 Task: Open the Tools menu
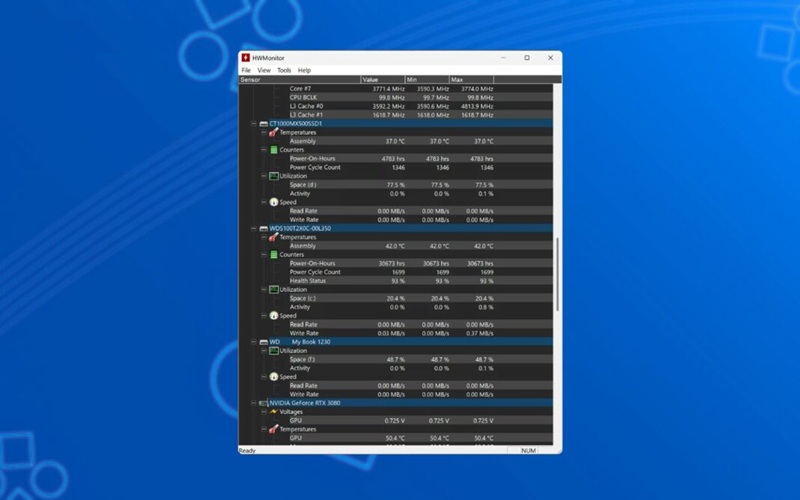(x=284, y=70)
